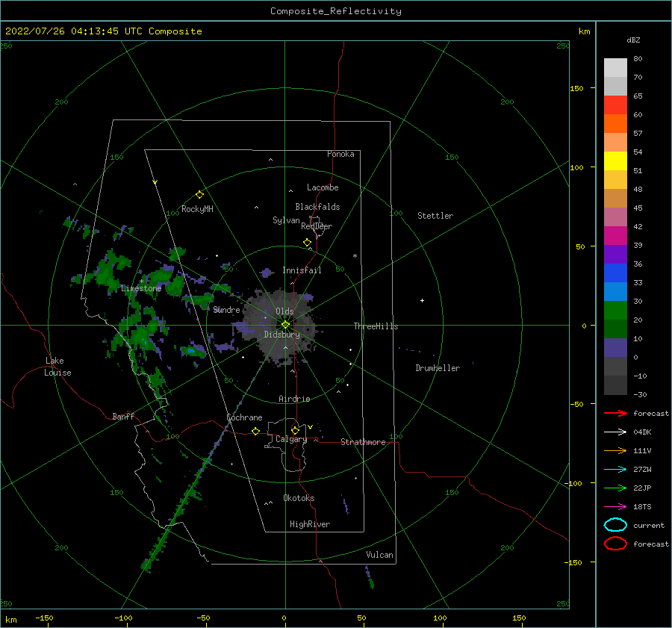
Task: Click the Sundre label
Action: pyautogui.click(x=226, y=309)
